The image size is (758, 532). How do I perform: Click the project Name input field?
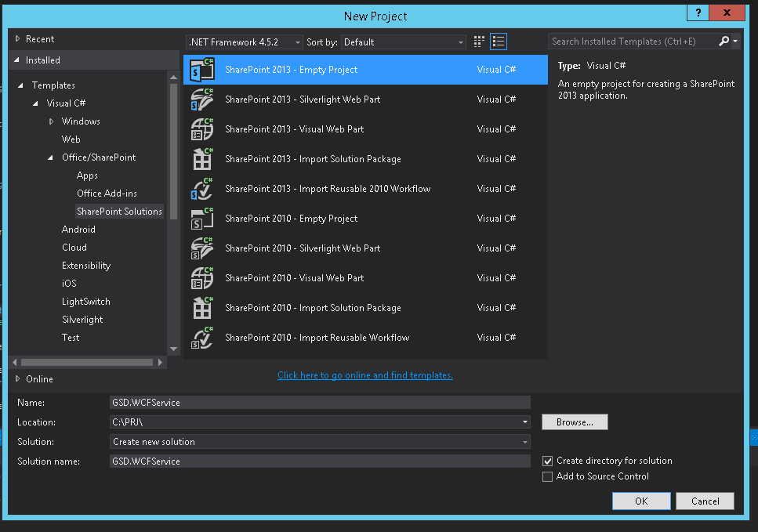click(320, 403)
